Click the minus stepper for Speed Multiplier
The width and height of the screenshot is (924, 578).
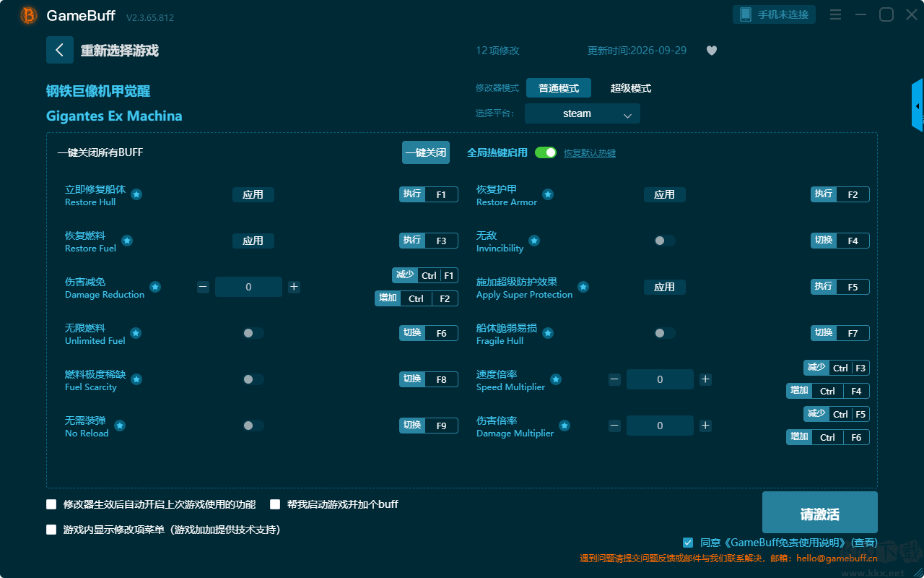click(614, 379)
